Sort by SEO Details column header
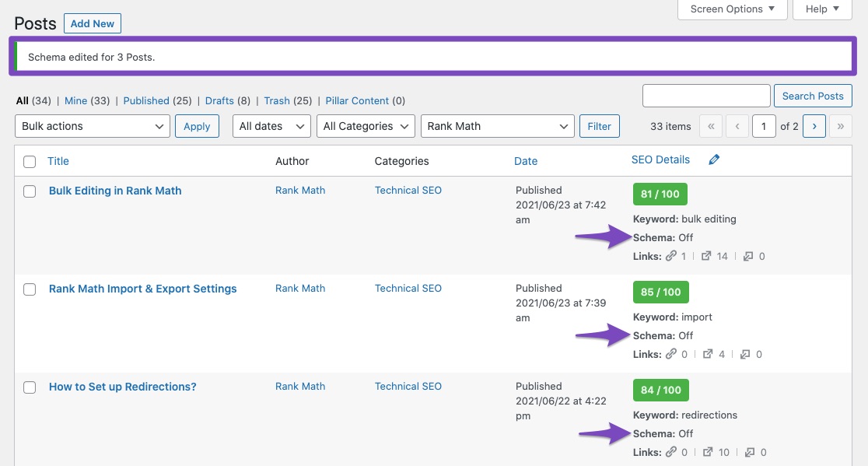Viewport: 868px width, 466px height. coord(660,160)
